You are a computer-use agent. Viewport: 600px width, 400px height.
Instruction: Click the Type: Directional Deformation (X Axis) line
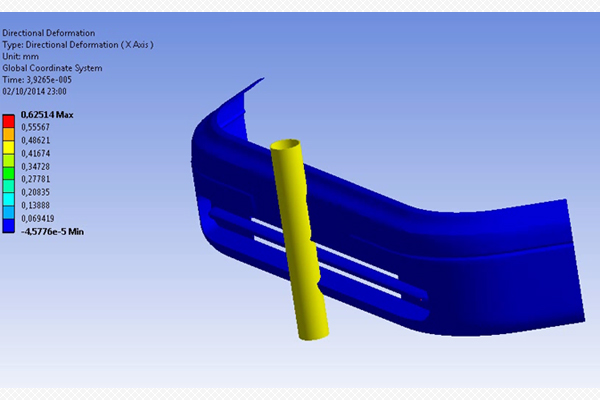tap(77, 45)
